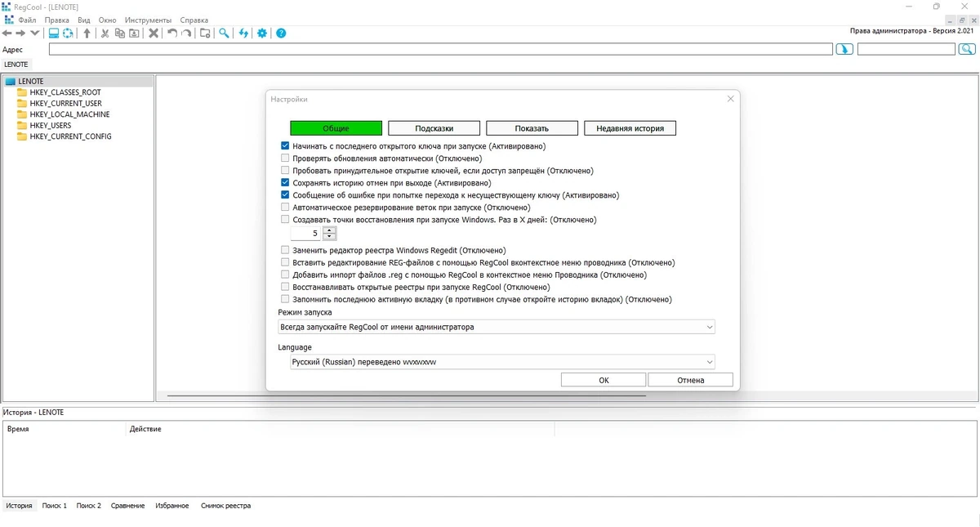Click the scissors cut icon
This screenshot has height=527, width=980.
[105, 33]
